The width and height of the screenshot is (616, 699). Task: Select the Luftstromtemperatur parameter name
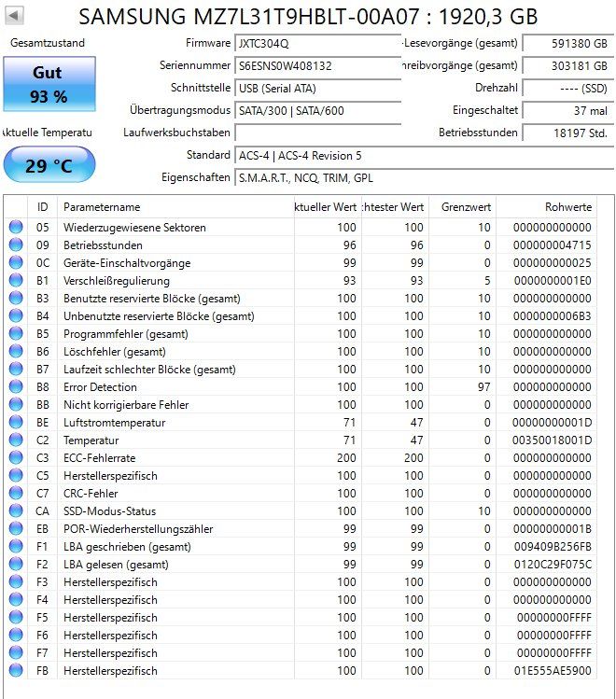click(114, 423)
